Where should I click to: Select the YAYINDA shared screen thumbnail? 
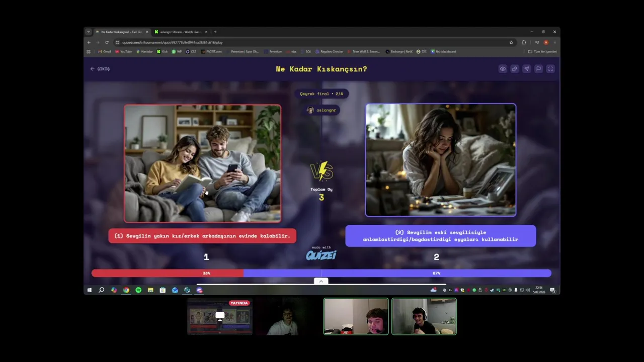tap(219, 317)
